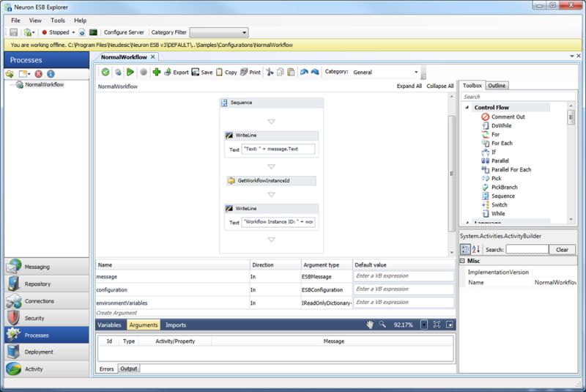Click the blue info icon in Processes pane
586x392 pixels.
click(x=51, y=74)
